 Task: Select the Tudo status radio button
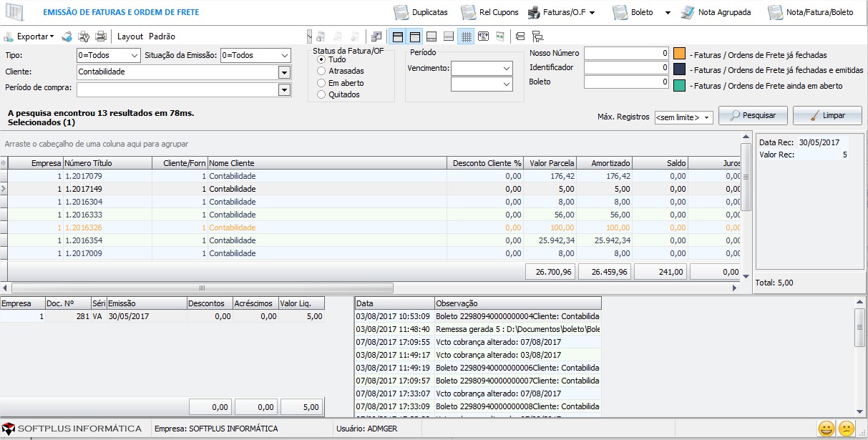point(321,59)
